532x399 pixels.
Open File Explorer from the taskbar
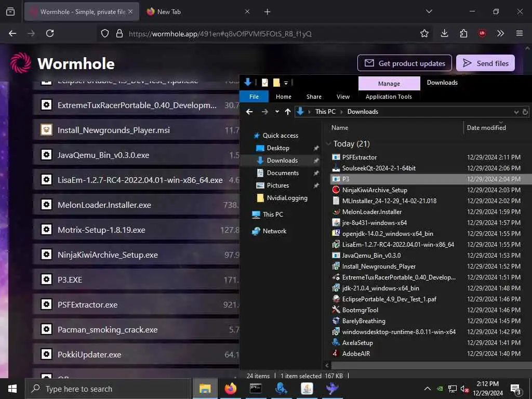pyautogui.click(x=205, y=389)
